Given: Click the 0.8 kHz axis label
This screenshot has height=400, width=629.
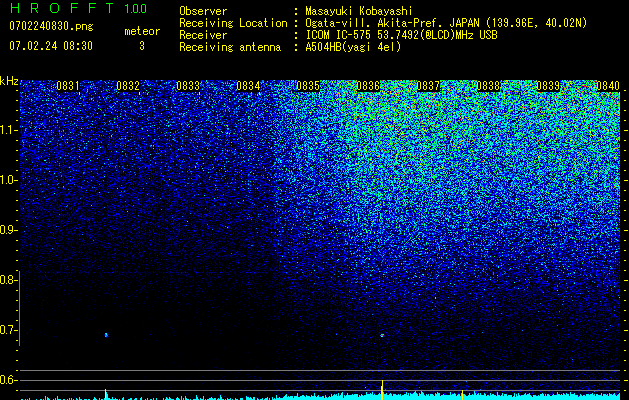Looking at the screenshot, I should click(x=7, y=280).
